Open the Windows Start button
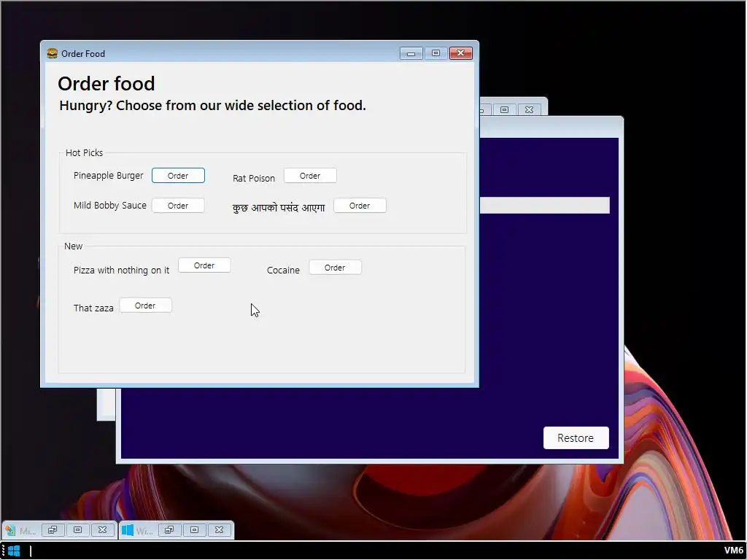The height and width of the screenshot is (560, 747). coord(14,551)
